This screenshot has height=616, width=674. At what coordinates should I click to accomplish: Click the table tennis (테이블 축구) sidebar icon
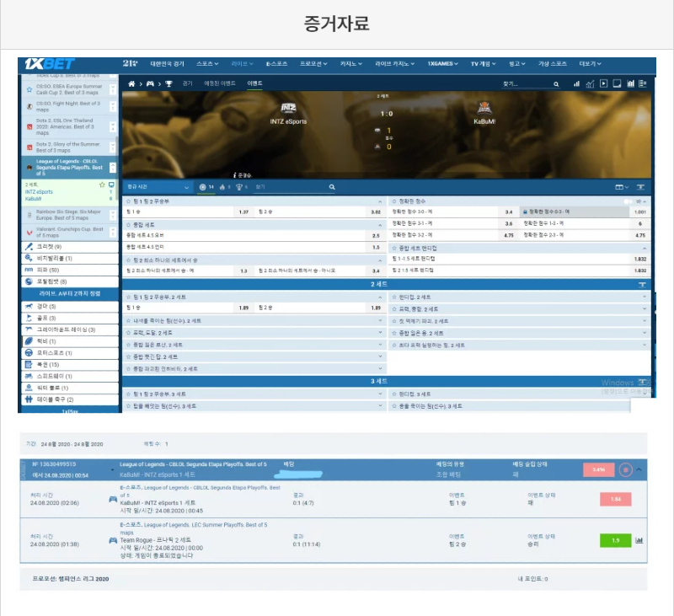click(x=29, y=399)
